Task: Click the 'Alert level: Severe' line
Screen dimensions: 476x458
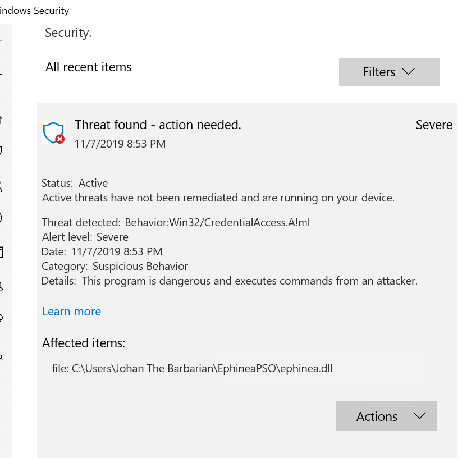Action: (x=85, y=237)
